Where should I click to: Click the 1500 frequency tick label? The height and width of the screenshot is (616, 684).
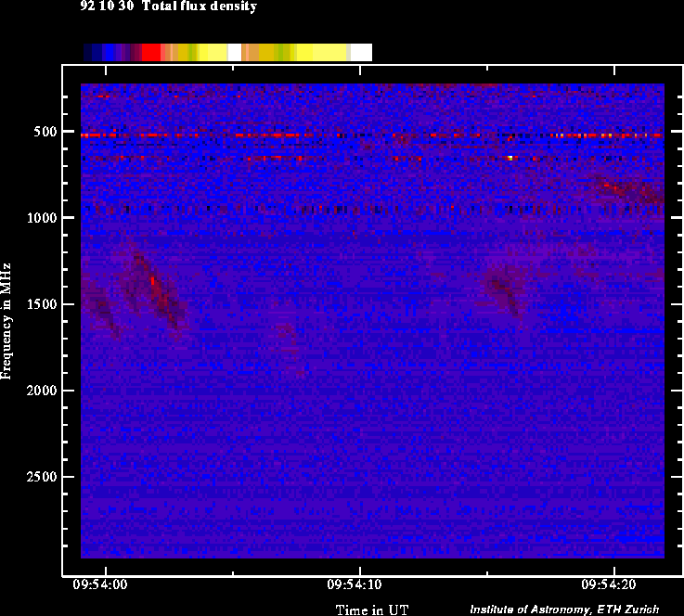[x=42, y=304]
